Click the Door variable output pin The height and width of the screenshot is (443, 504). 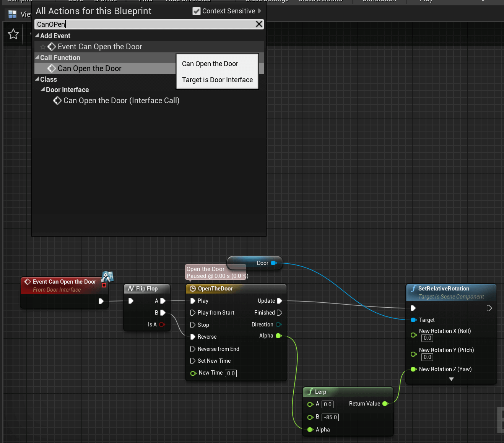tap(274, 263)
